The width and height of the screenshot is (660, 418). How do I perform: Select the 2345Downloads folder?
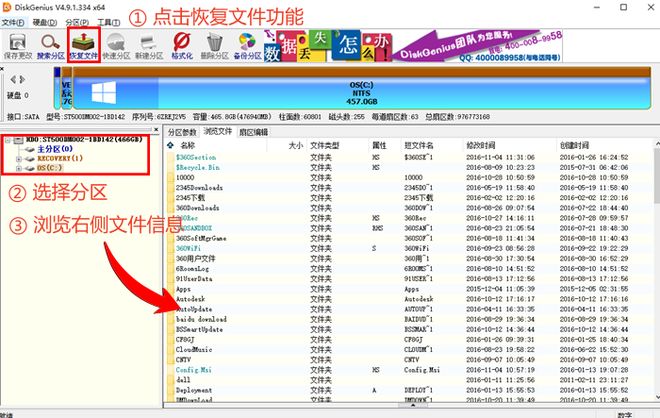[x=199, y=188]
